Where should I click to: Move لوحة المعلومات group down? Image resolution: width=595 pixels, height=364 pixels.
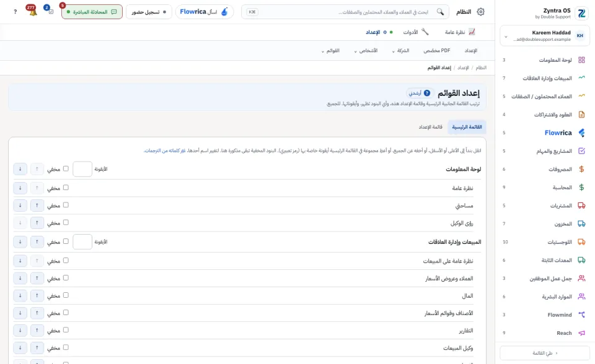click(x=20, y=169)
